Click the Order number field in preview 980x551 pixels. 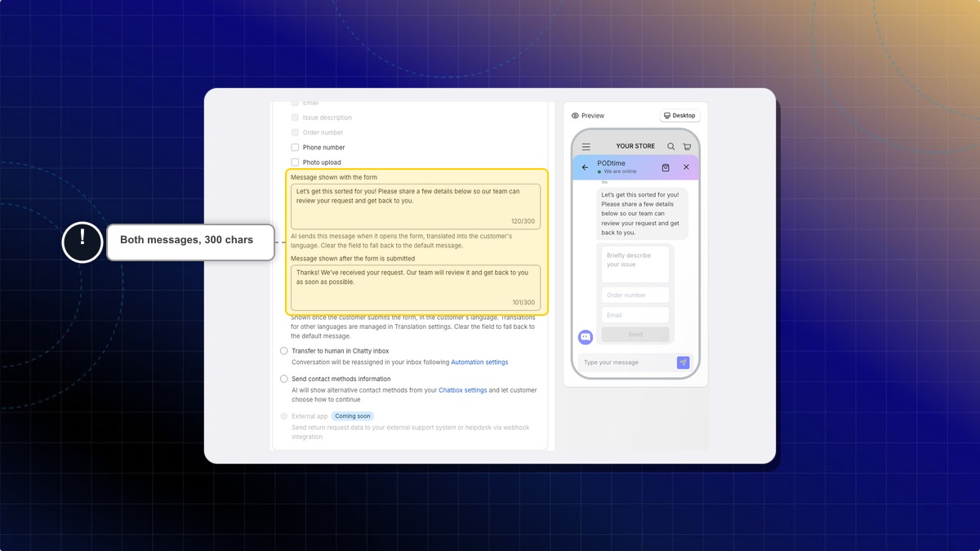coord(635,295)
